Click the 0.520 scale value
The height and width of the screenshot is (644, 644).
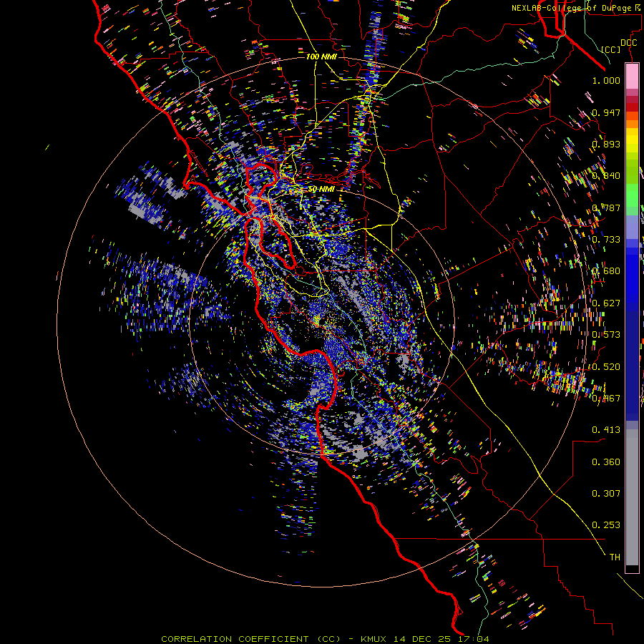click(x=606, y=367)
